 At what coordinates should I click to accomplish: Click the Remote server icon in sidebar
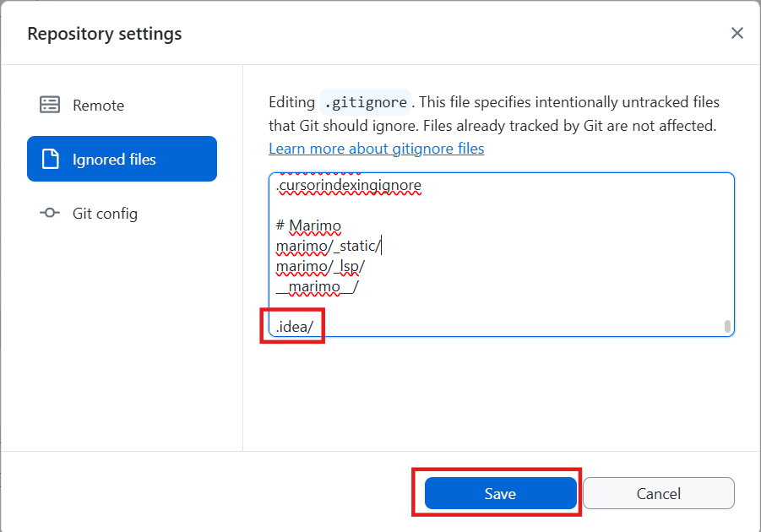[50, 105]
